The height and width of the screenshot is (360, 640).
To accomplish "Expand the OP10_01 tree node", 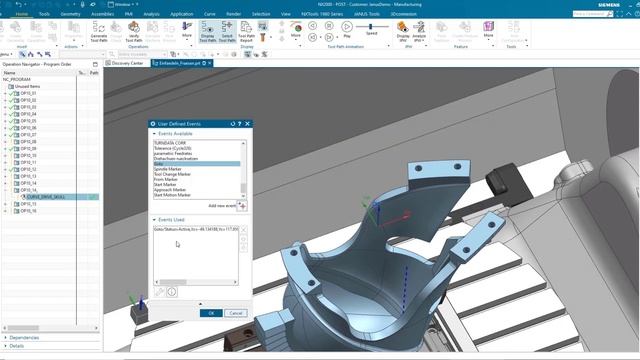I will [5, 93].
